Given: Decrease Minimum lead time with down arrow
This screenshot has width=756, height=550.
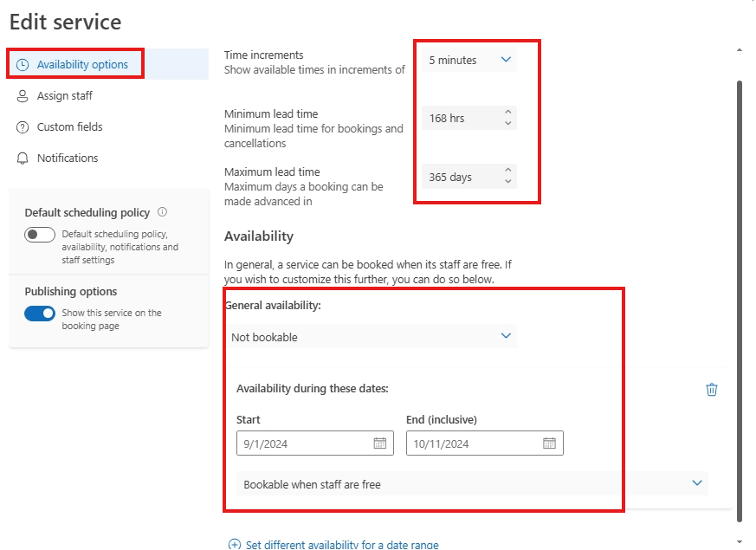Looking at the screenshot, I should [x=507, y=123].
